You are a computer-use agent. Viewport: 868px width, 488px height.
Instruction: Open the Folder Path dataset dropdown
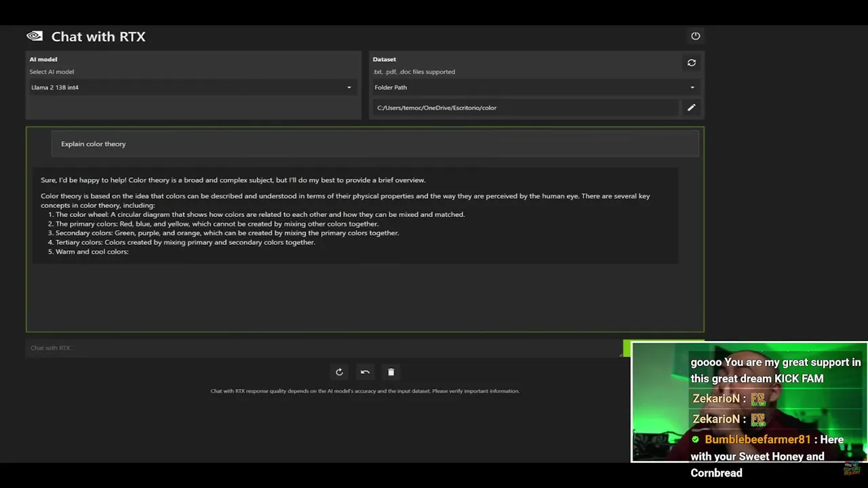click(535, 87)
